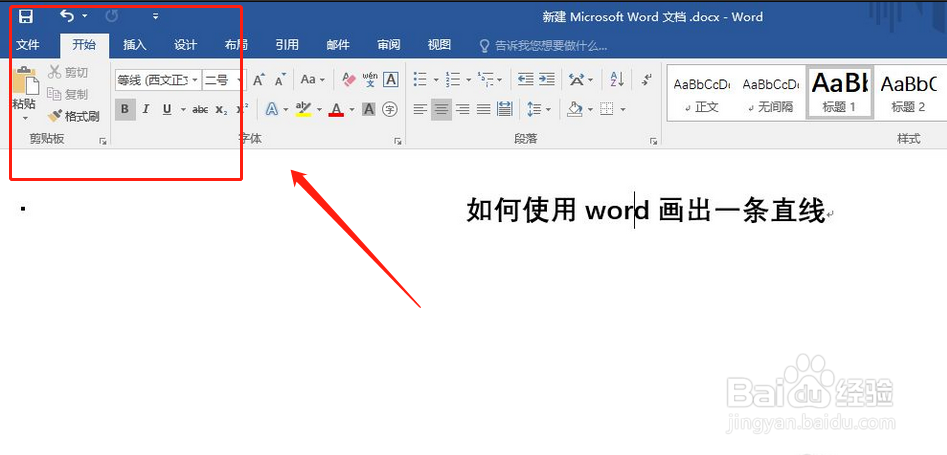Click the Text Effects glowing A icon
The width and height of the screenshot is (947, 455).
tap(272, 109)
